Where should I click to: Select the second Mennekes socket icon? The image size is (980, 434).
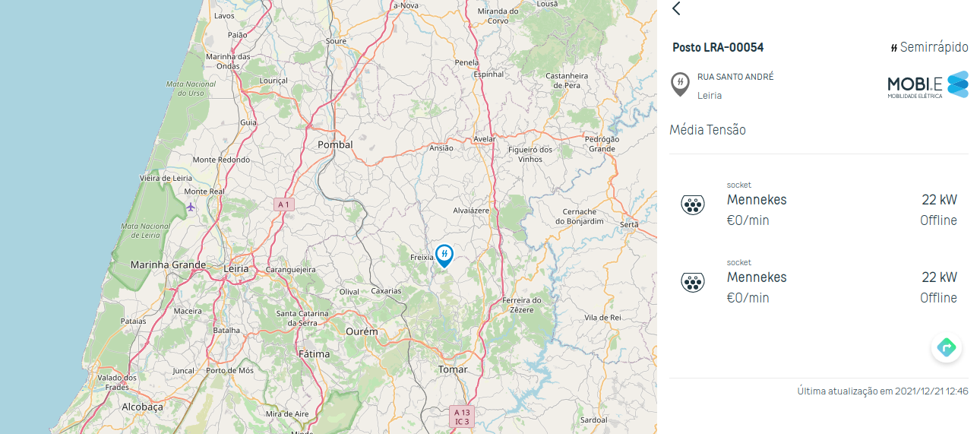tap(692, 282)
